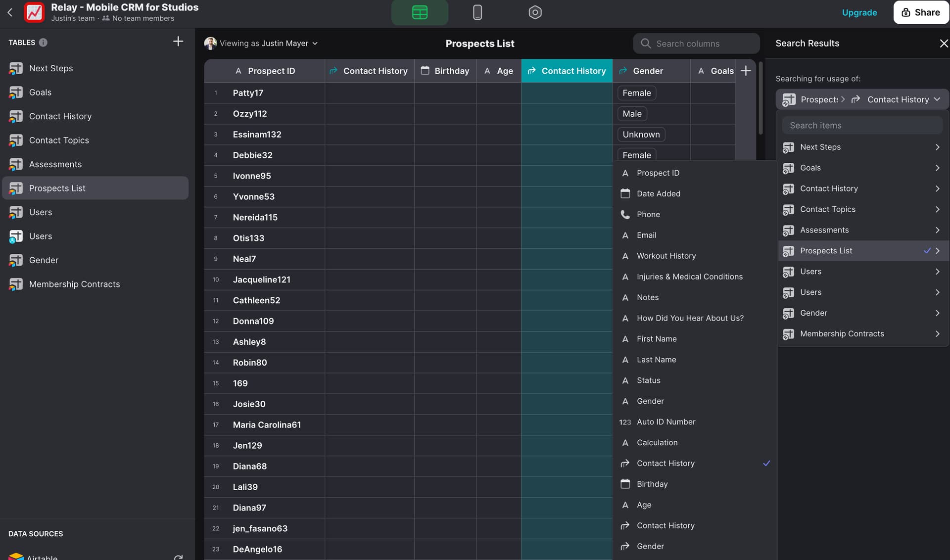Click the Search columns field
This screenshot has width=950, height=560.
click(696, 44)
